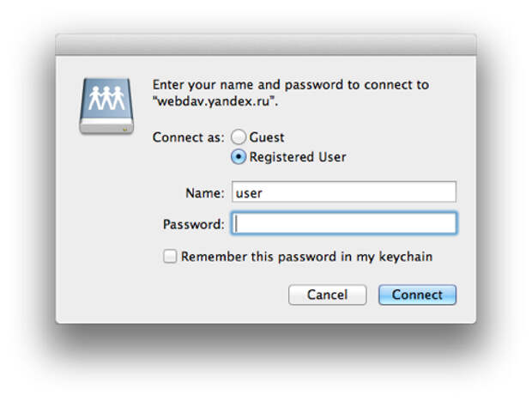Image resolution: width=532 pixels, height=401 pixels.
Task: Click the "Password:" field label
Action: pyautogui.click(x=193, y=225)
